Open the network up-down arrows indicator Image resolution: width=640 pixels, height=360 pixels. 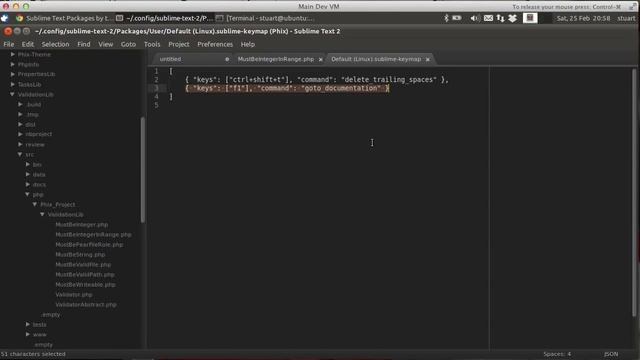(x=500, y=18)
